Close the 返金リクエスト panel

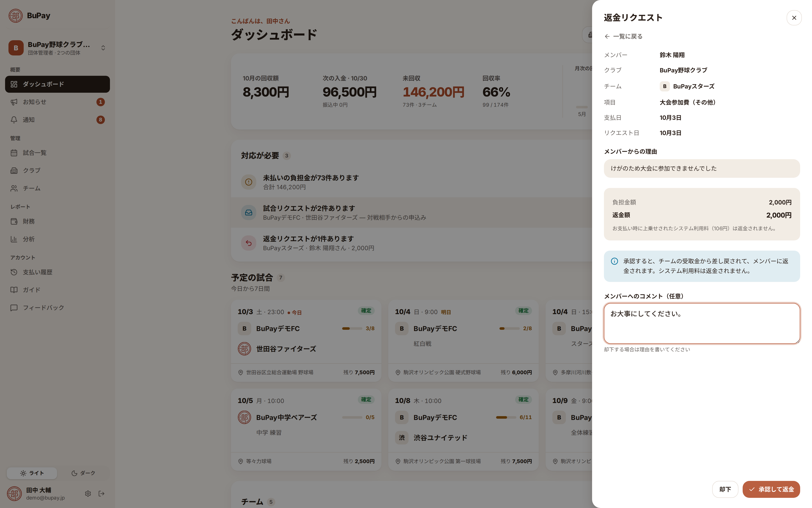tap(794, 18)
